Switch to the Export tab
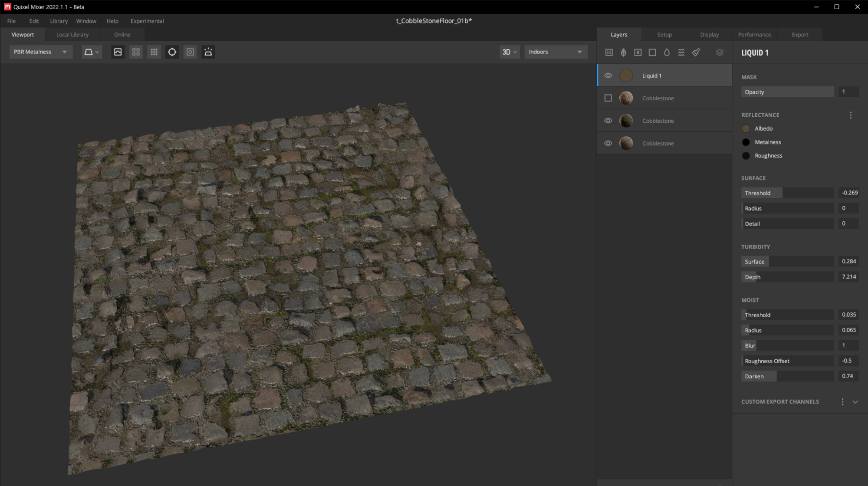This screenshot has width=868, height=486. pyautogui.click(x=800, y=35)
